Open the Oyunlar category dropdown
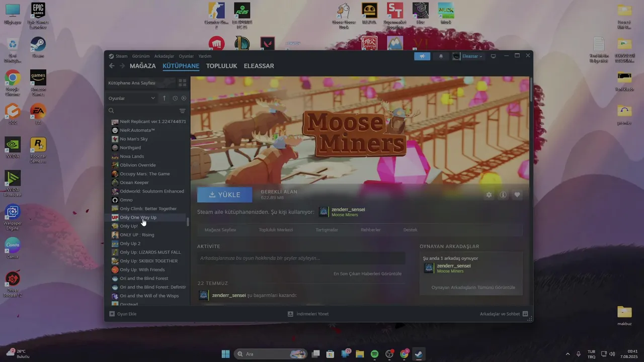The height and width of the screenshot is (362, 644). click(x=132, y=98)
